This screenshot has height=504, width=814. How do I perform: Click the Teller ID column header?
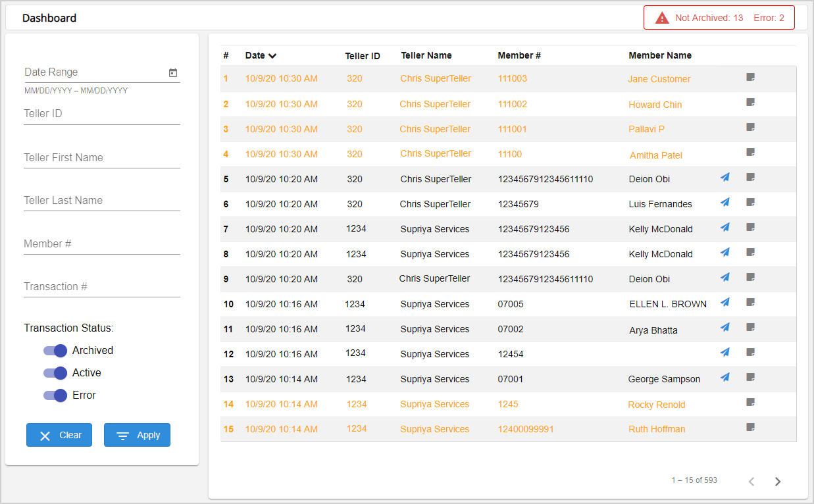363,56
